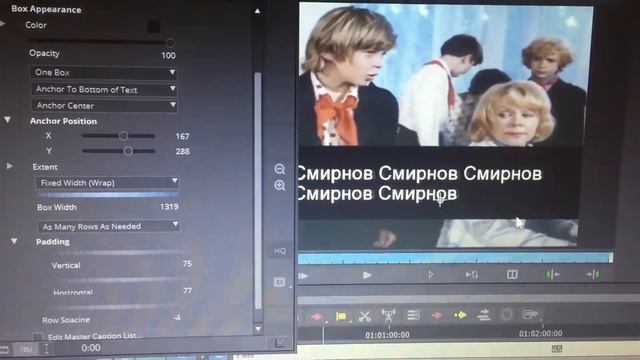The height and width of the screenshot is (360, 640).
Task: Click the Play button under the monitor
Action: click(367, 276)
